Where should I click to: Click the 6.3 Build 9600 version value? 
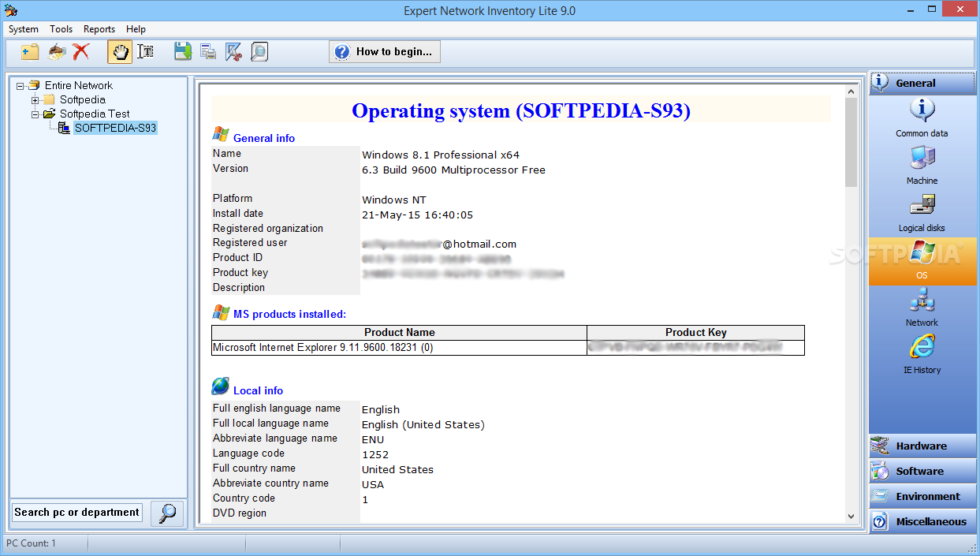pos(453,170)
